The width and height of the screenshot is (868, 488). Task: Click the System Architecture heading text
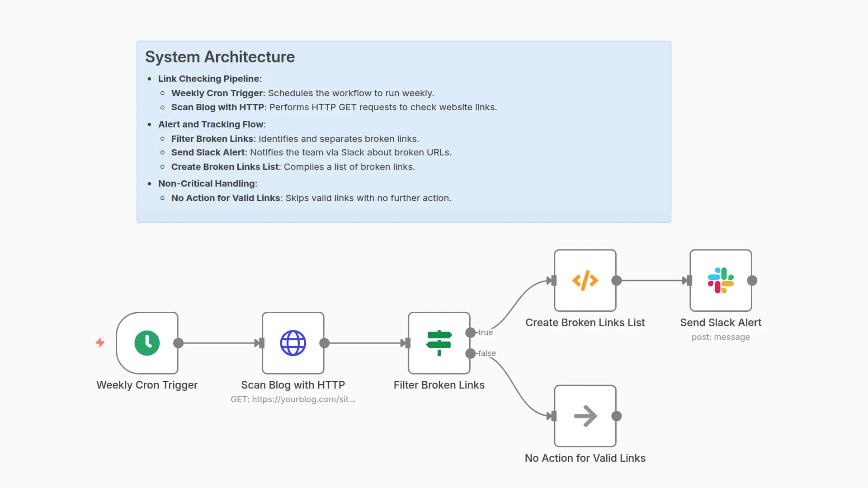[220, 57]
